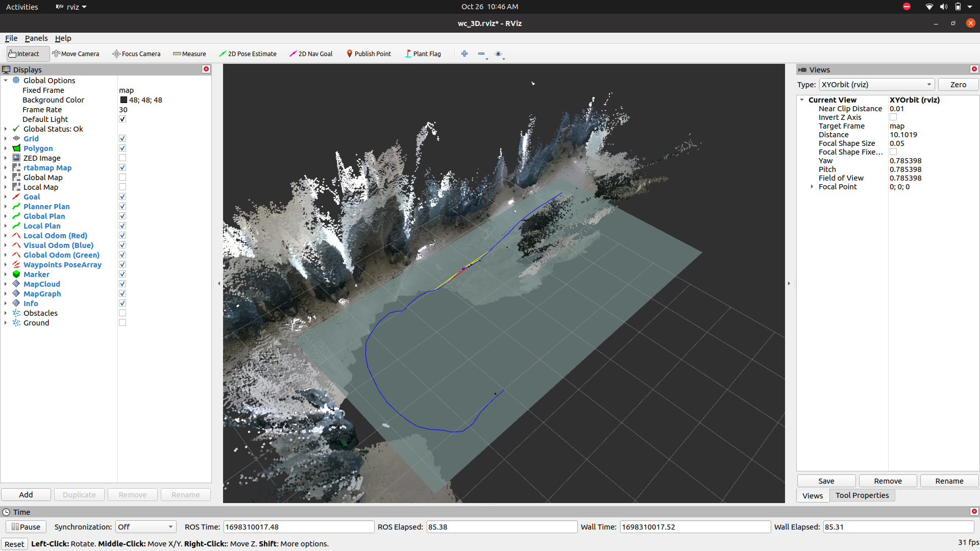Collapse the Global Options tree node

point(6,80)
